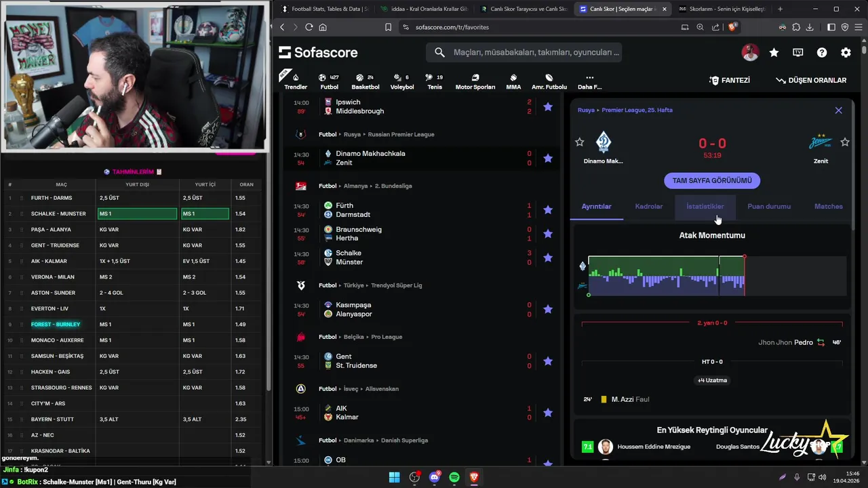Toggle favorite star for AIK - Kalmar
Screen dimensions: 868x488
548,412
